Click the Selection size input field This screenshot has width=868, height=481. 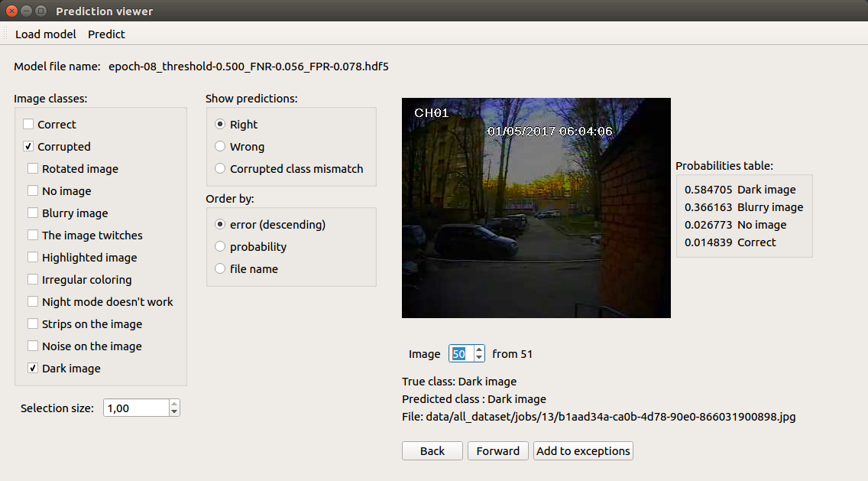tap(136, 408)
